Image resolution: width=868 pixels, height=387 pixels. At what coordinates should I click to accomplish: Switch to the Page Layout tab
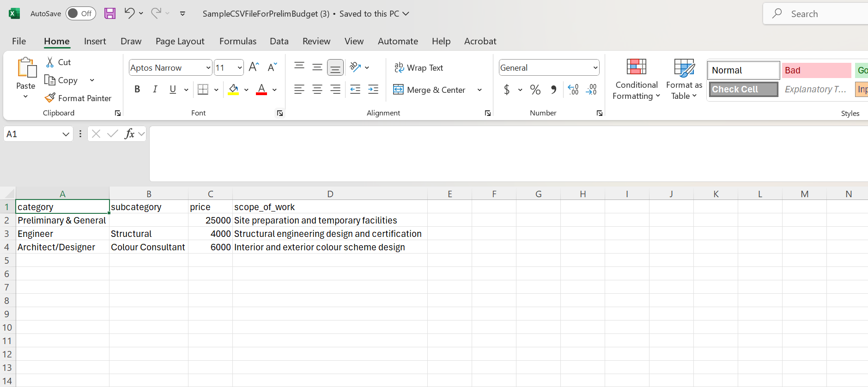(x=180, y=41)
